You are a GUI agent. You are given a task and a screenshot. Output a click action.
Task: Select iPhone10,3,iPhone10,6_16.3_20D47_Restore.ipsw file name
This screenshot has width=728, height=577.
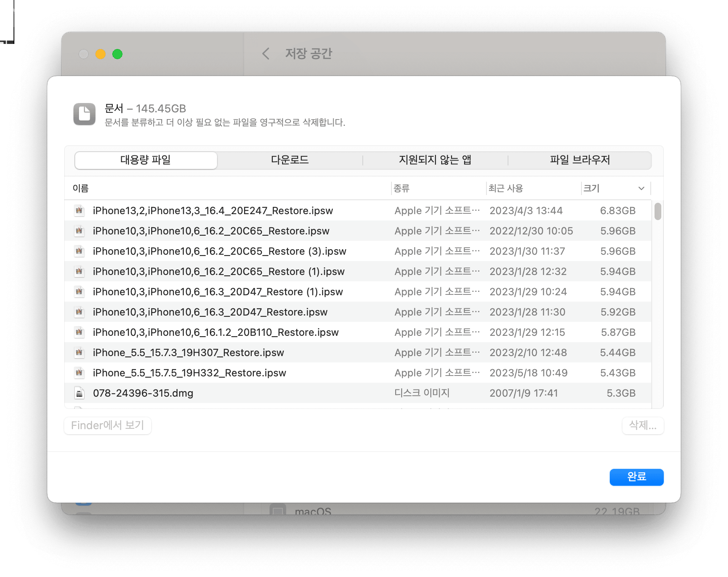[x=210, y=312]
